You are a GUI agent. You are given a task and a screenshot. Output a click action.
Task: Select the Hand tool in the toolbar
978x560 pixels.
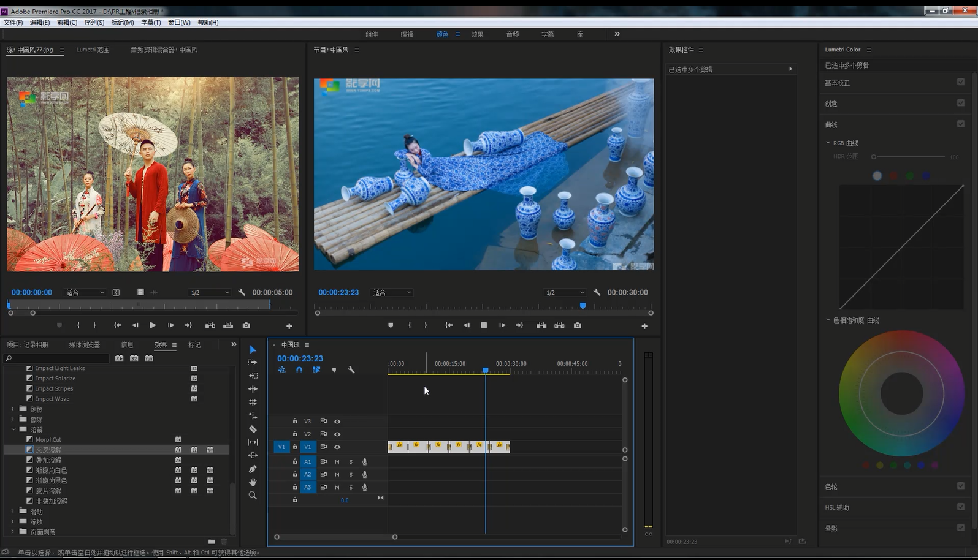click(x=253, y=482)
